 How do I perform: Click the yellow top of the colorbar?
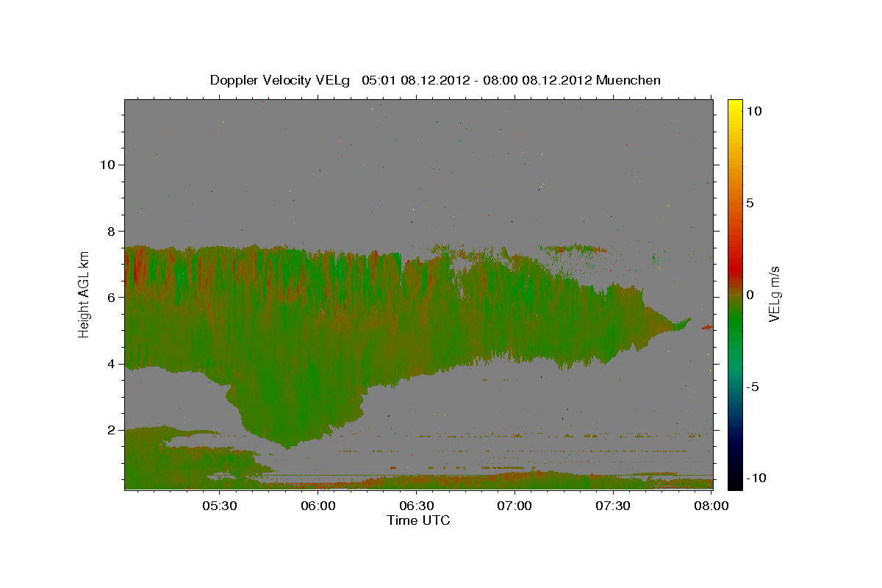point(735,107)
